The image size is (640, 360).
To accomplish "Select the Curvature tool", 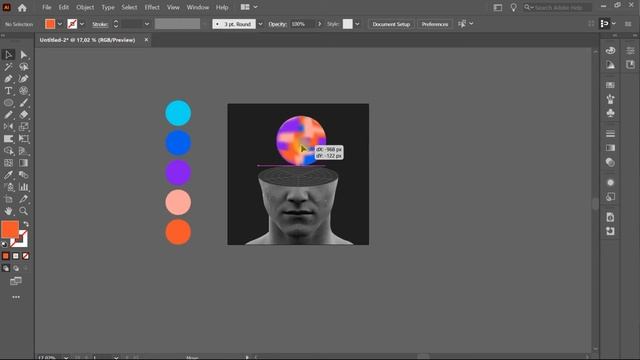I will [24, 79].
